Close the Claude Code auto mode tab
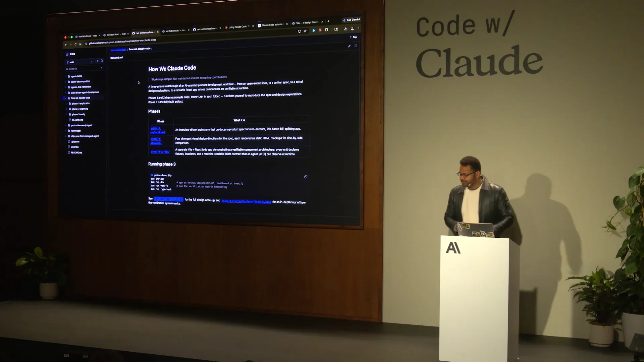Image resolution: width=644 pixels, height=362 pixels. [287, 24]
